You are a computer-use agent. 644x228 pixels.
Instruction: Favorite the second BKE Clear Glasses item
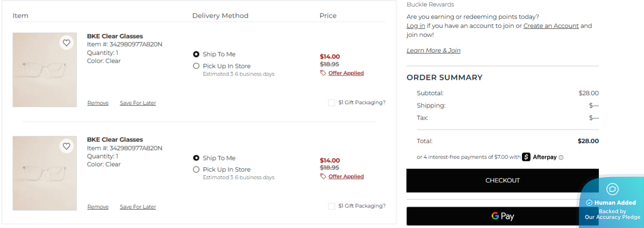67,146
